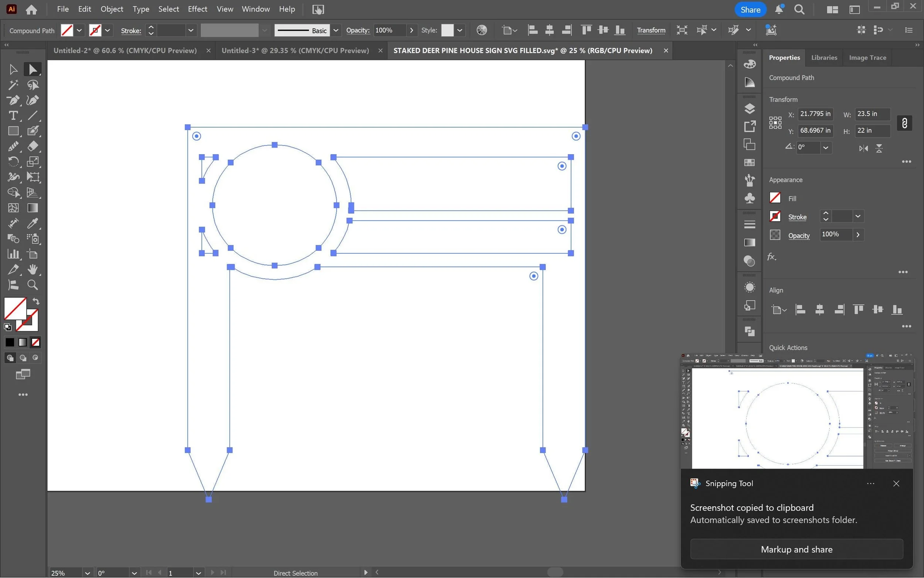924x578 pixels.
Task: Click the Fill swatch in Appearance
Action: click(775, 198)
